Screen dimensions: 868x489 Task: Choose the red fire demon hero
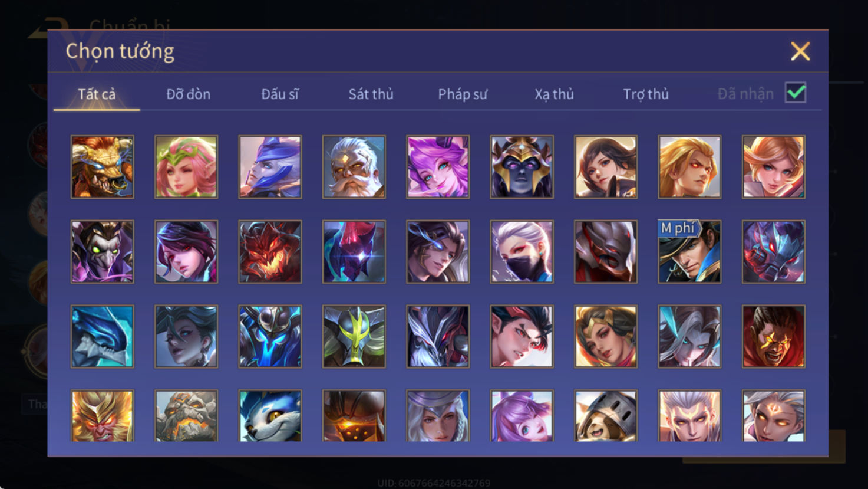click(x=270, y=252)
